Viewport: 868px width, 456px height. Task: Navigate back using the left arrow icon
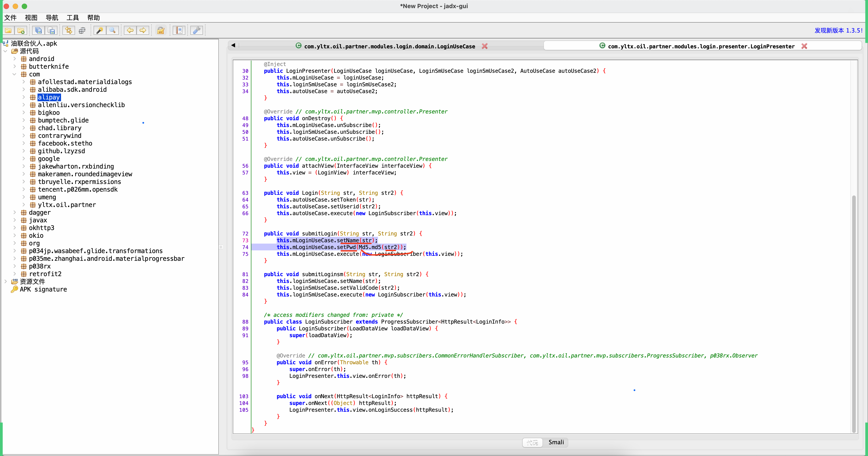click(130, 30)
